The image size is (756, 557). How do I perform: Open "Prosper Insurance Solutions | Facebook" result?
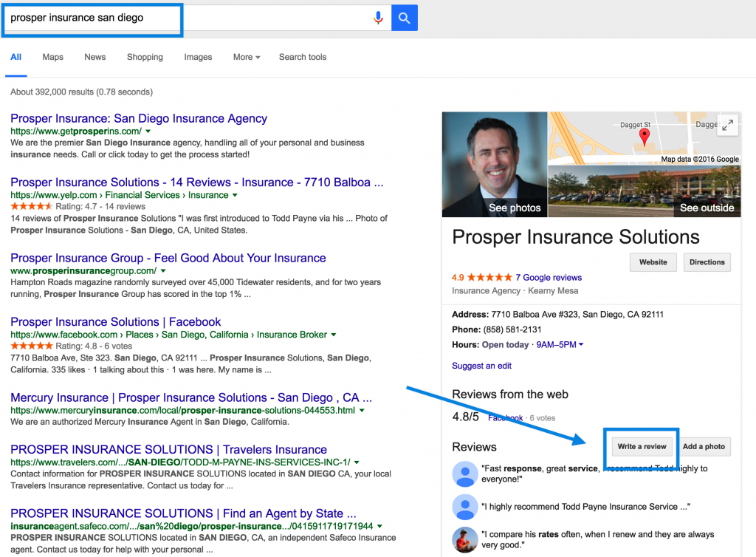click(x=116, y=321)
